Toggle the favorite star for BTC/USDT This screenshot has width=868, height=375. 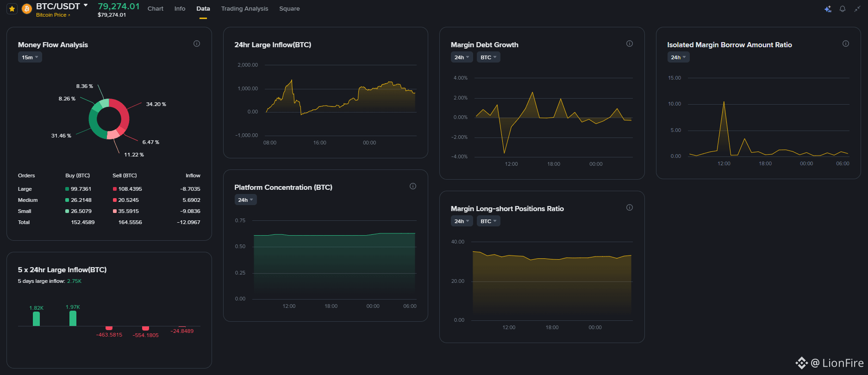tap(12, 9)
